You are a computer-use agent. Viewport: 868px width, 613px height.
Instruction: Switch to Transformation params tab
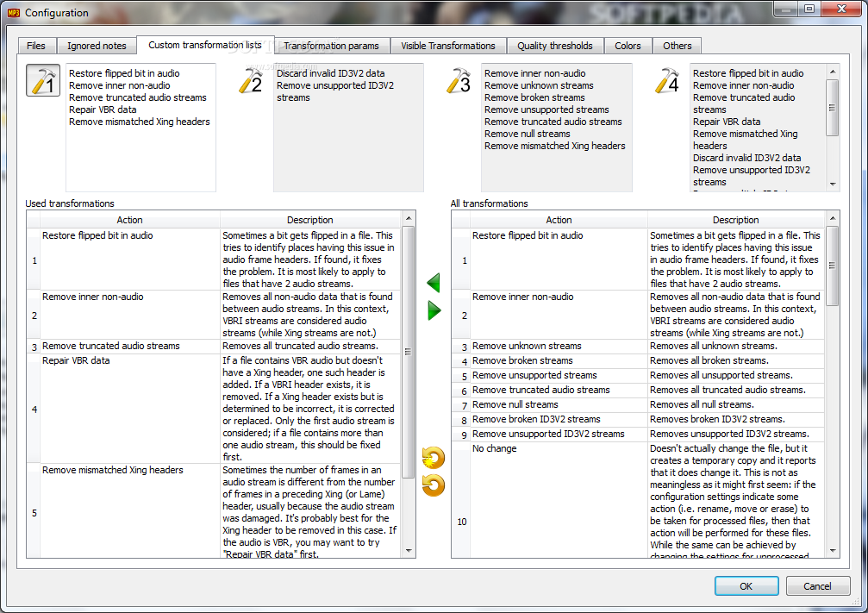331,46
